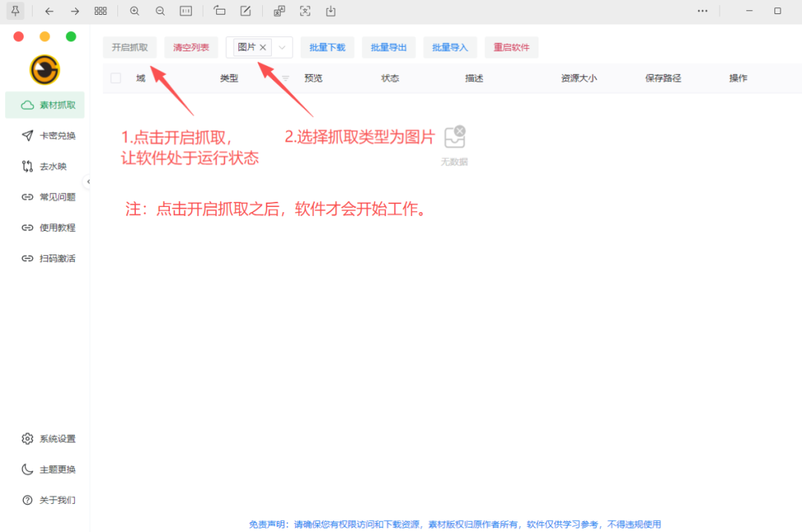Click the thumbnail grid view icon
The width and height of the screenshot is (802, 532).
click(101, 11)
